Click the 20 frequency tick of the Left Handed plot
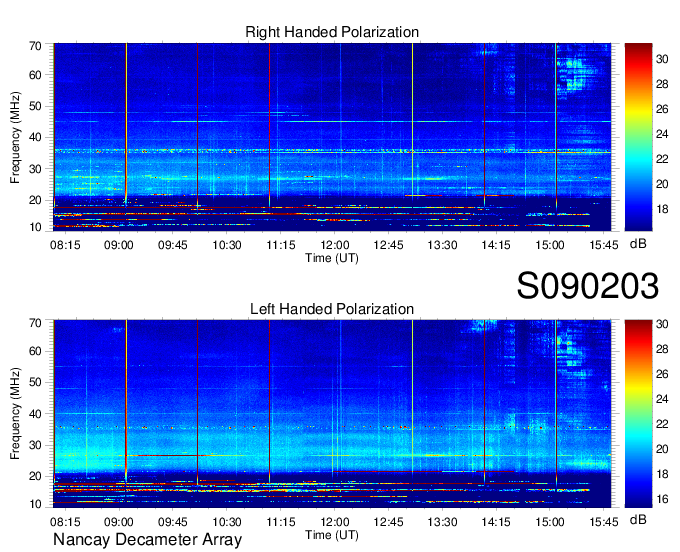This screenshot has width=680, height=552. [35, 476]
